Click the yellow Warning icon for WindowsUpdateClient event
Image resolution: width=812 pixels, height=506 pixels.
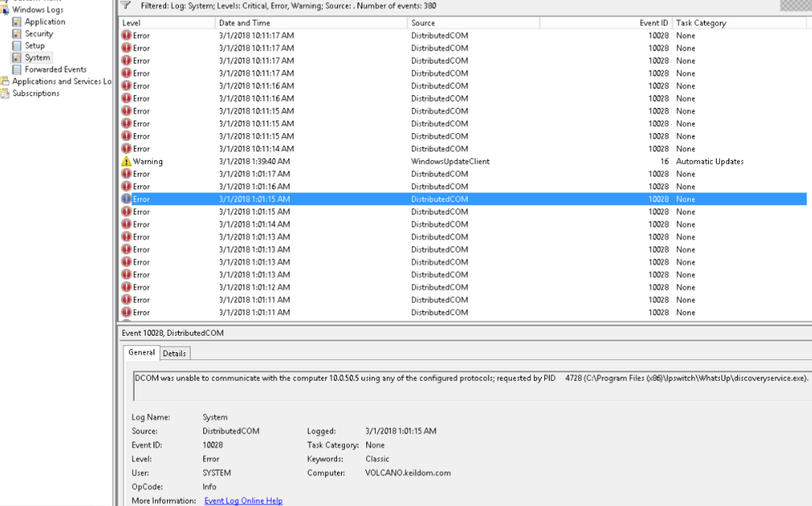pyautogui.click(x=126, y=162)
